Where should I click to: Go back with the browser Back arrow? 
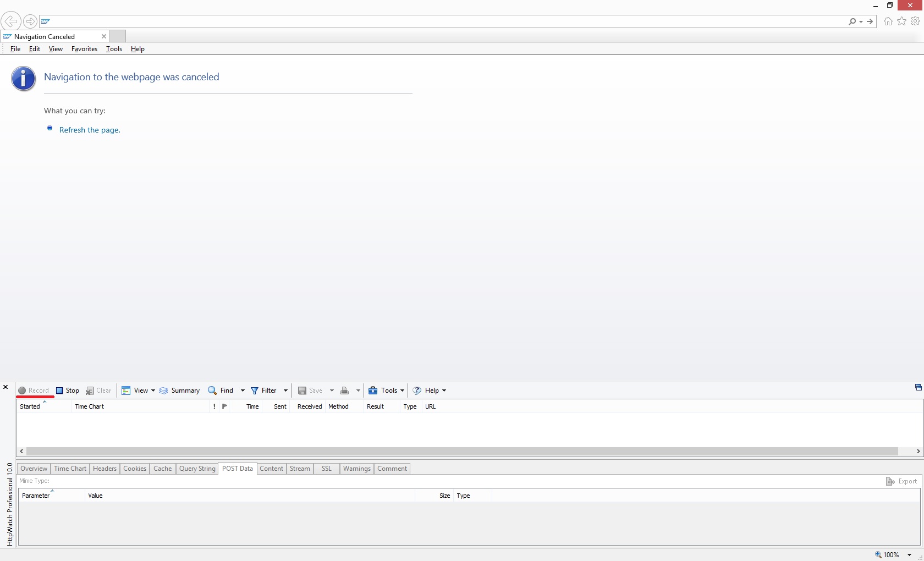(11, 21)
